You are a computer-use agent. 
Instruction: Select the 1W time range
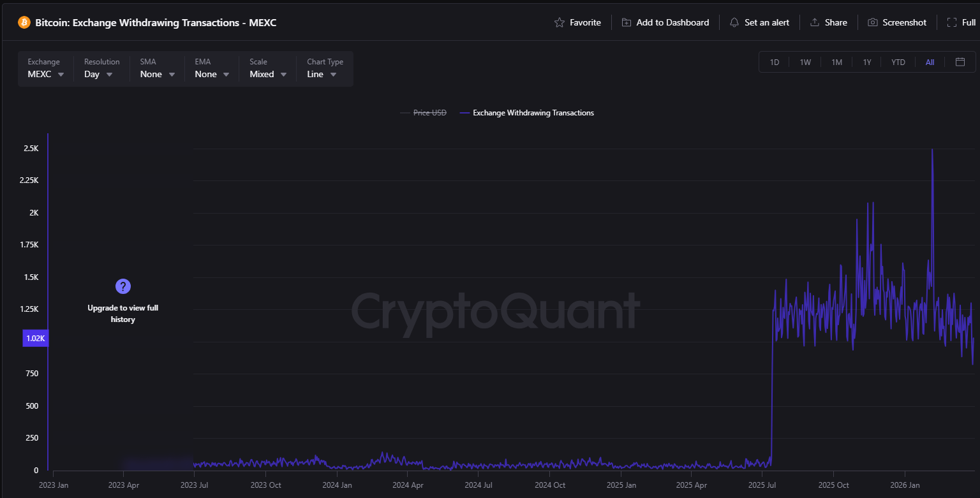(805, 62)
